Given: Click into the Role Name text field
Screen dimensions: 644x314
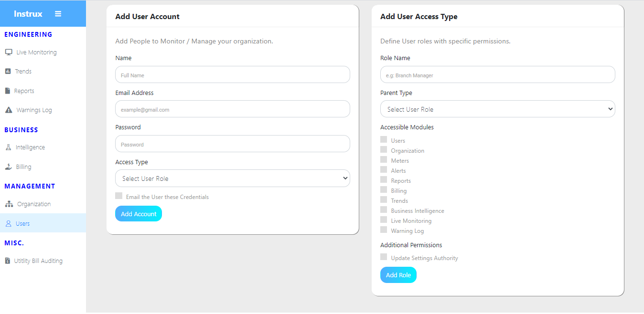Looking at the screenshot, I should pos(497,75).
